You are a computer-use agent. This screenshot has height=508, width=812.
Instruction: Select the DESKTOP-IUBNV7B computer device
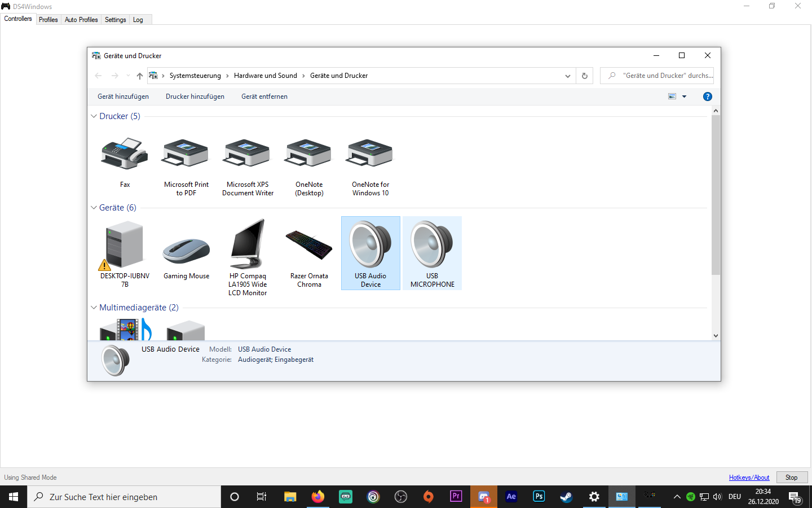(x=125, y=253)
